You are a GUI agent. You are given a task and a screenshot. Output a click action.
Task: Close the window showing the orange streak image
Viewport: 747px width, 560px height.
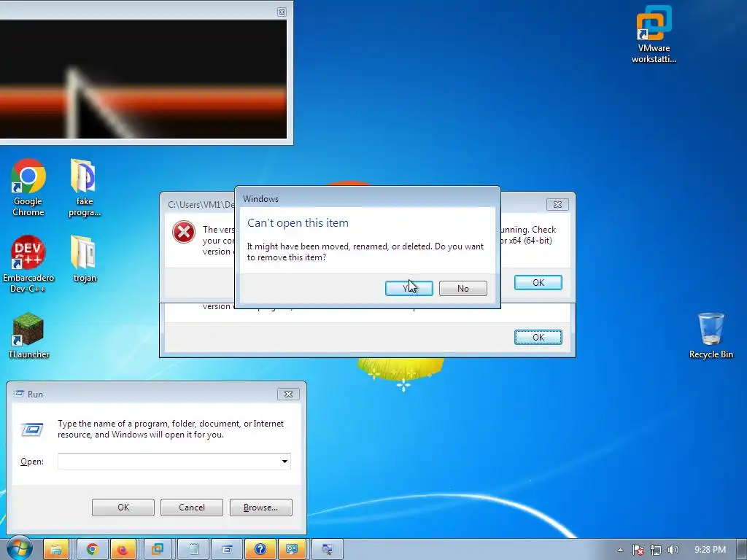282,12
